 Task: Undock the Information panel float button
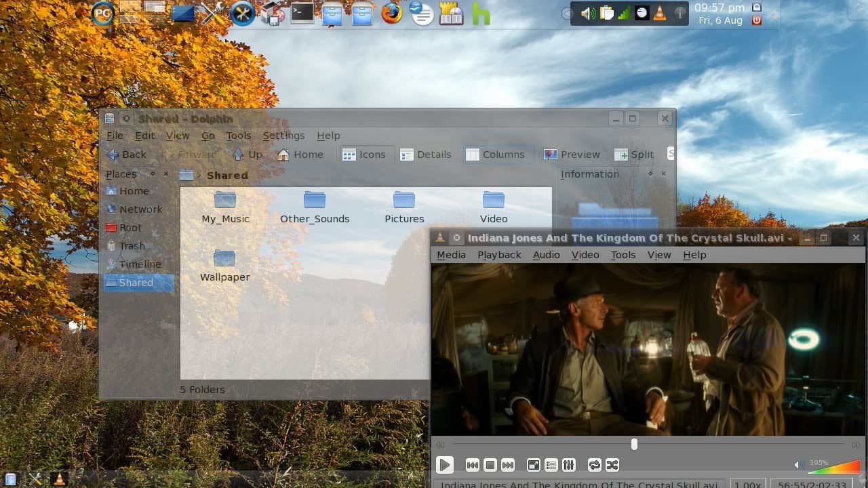pyautogui.click(x=650, y=174)
